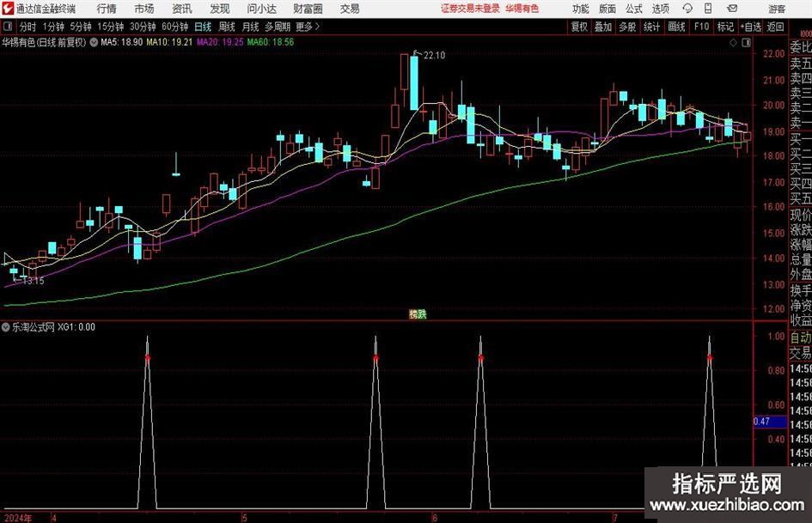The height and width of the screenshot is (523, 812).
Task: Open F10 company info
Action: 701,27
